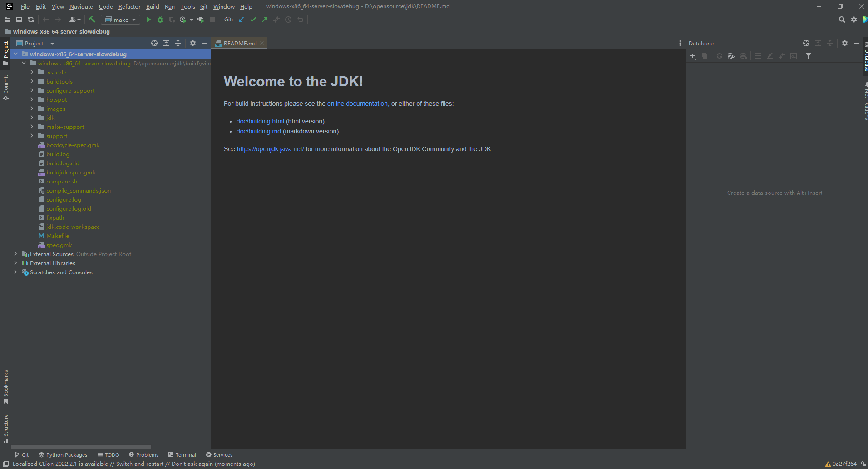Image resolution: width=868 pixels, height=469 pixels.
Task: Open the profiler run dropdown arrow
Action: coord(192,20)
